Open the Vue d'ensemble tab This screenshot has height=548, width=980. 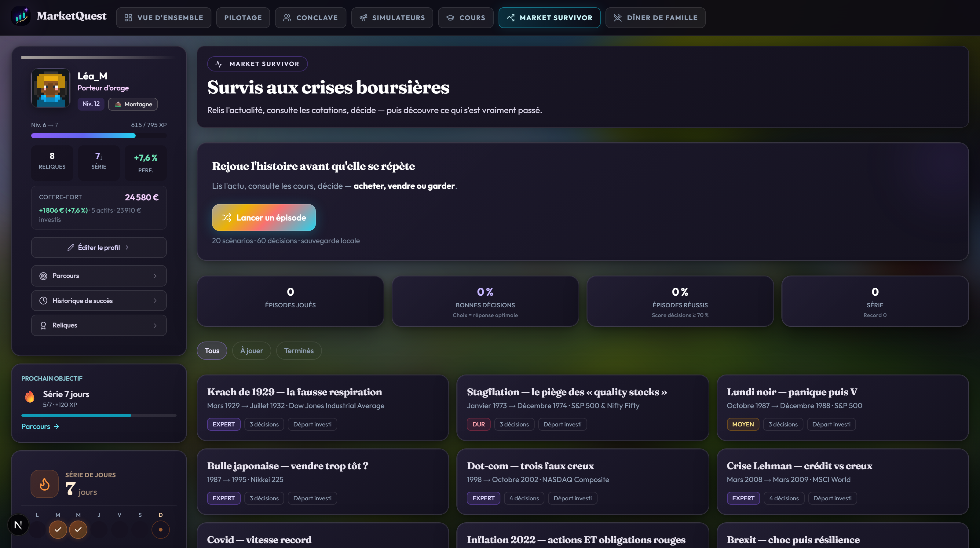163,18
